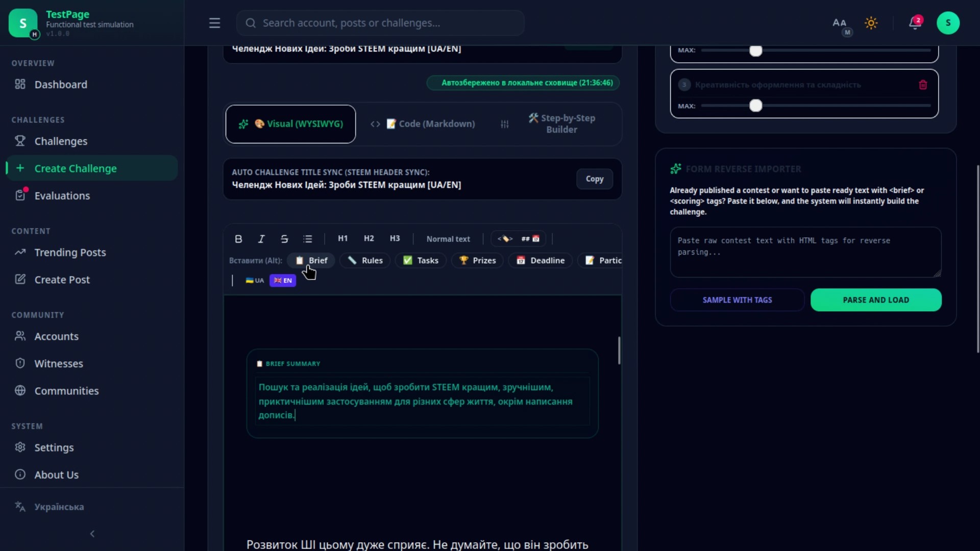Open Witnesses page

pos(92,363)
